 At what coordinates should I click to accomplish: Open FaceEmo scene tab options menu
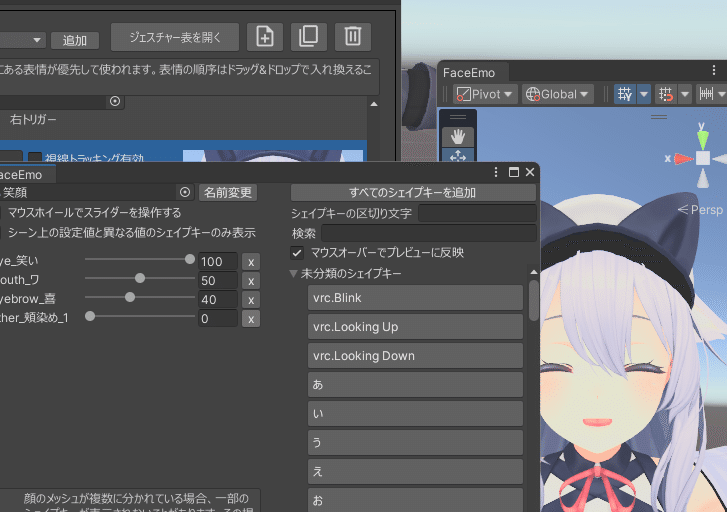(714, 70)
